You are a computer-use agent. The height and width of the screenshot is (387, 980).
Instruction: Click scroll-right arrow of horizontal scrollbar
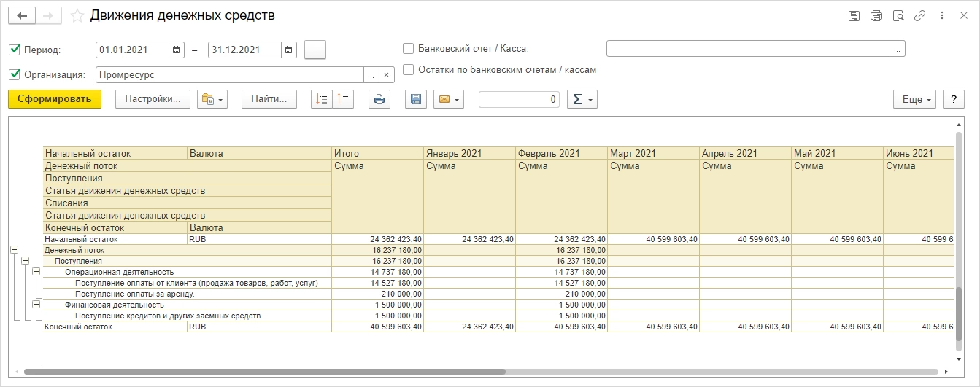pyautogui.click(x=946, y=371)
